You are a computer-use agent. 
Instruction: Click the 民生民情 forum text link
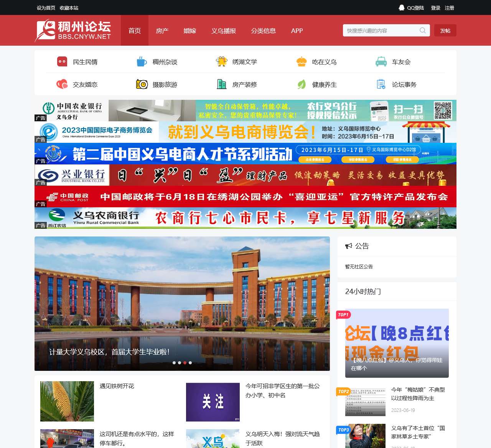click(x=85, y=62)
